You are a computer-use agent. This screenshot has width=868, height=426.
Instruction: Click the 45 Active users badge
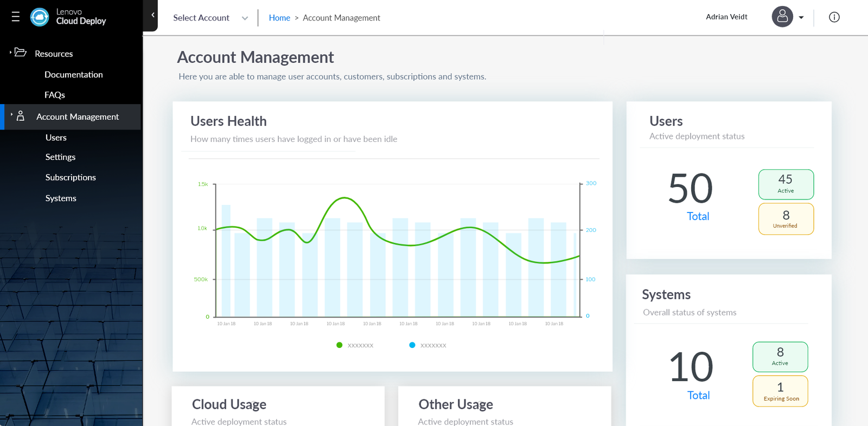pyautogui.click(x=786, y=184)
